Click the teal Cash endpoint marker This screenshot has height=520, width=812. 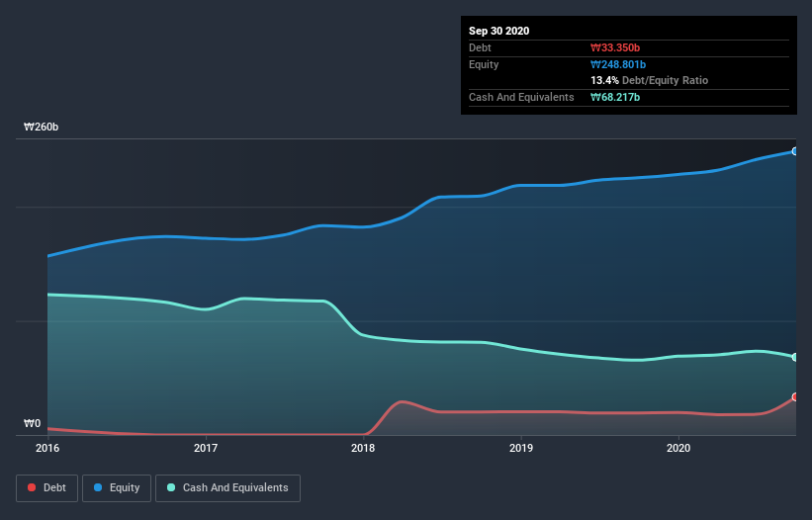pos(795,357)
